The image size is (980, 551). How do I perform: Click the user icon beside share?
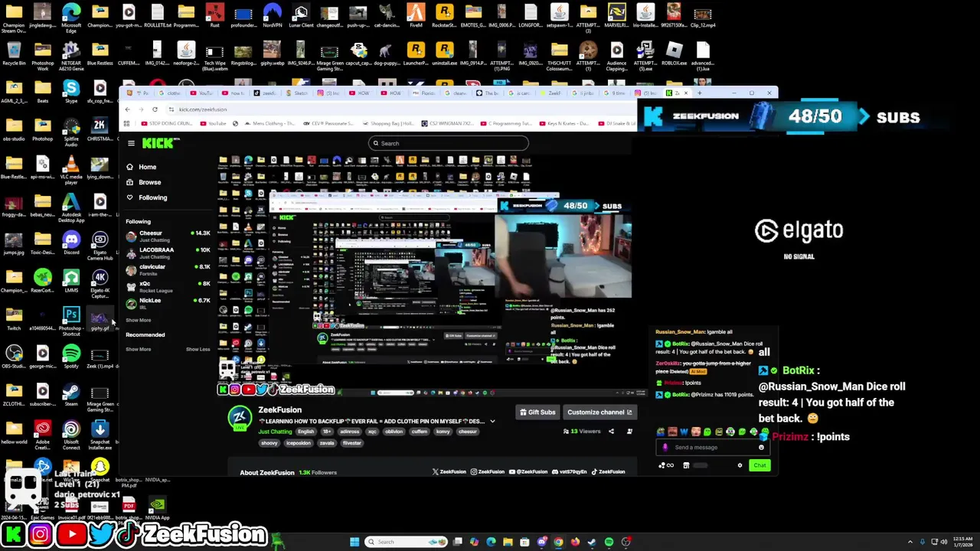coord(629,432)
